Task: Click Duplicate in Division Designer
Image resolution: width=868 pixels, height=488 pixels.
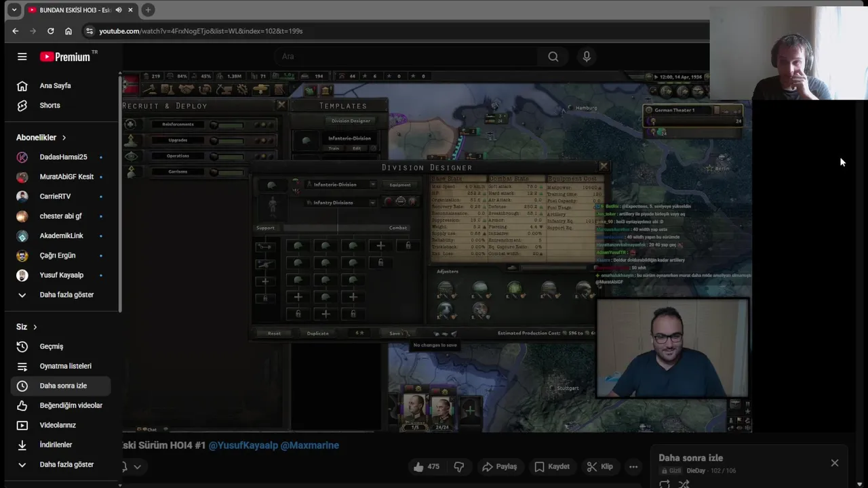Action: 317,333
